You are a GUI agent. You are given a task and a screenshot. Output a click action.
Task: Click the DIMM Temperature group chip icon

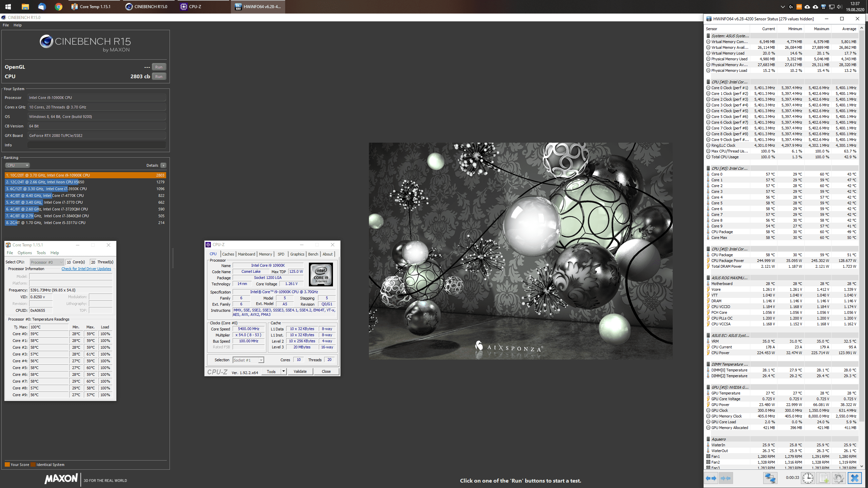click(x=708, y=364)
